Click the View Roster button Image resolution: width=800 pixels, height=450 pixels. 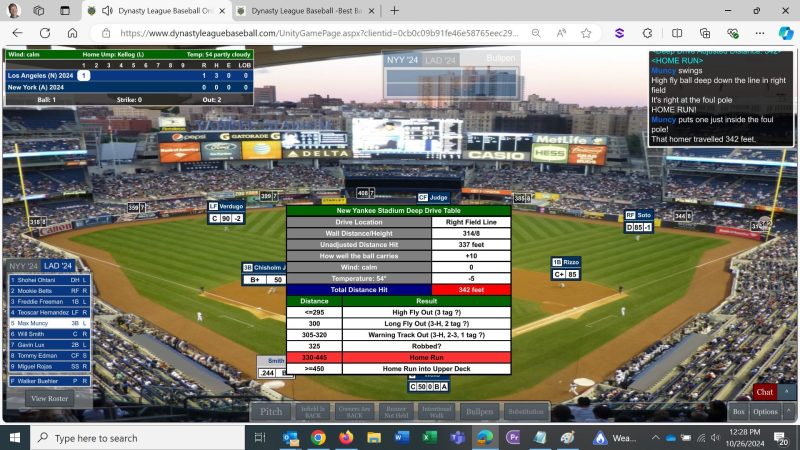tap(48, 398)
